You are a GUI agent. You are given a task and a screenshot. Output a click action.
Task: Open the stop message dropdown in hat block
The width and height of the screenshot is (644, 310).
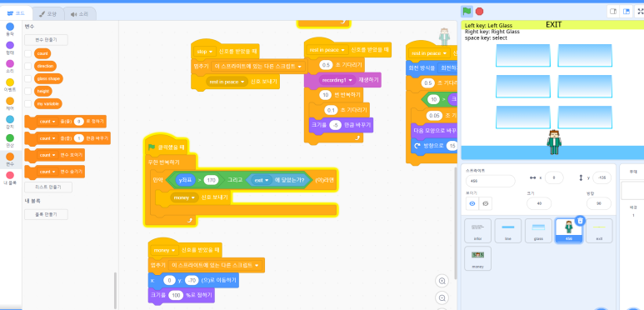pyautogui.click(x=211, y=52)
